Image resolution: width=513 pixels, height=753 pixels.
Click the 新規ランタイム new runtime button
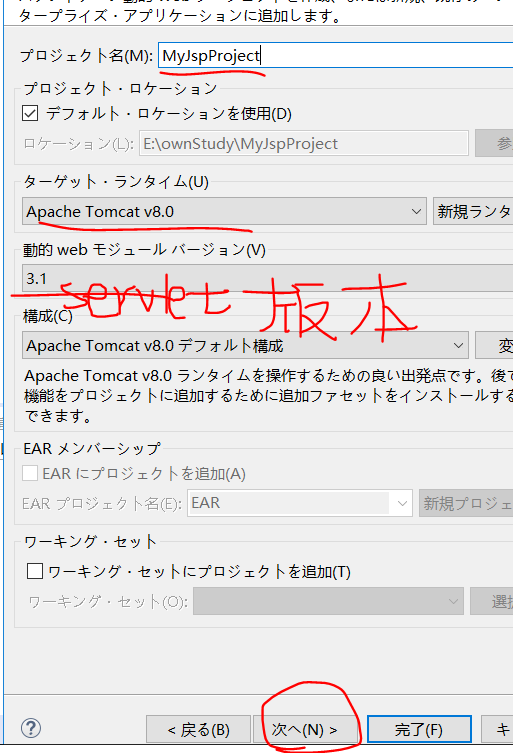pyautogui.click(x=473, y=211)
